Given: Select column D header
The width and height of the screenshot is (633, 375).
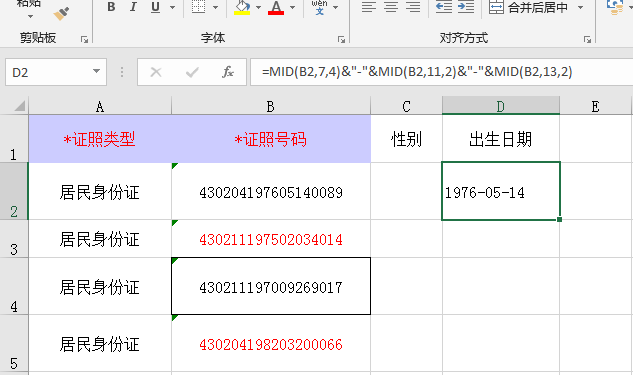Looking at the screenshot, I should click(501, 107).
